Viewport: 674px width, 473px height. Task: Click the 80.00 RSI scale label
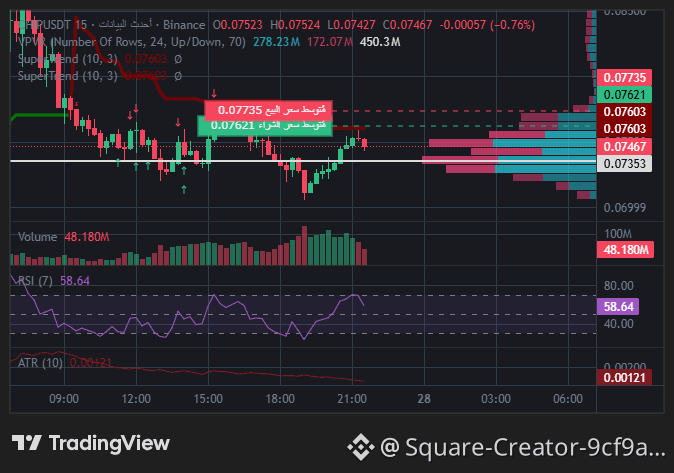click(619, 286)
